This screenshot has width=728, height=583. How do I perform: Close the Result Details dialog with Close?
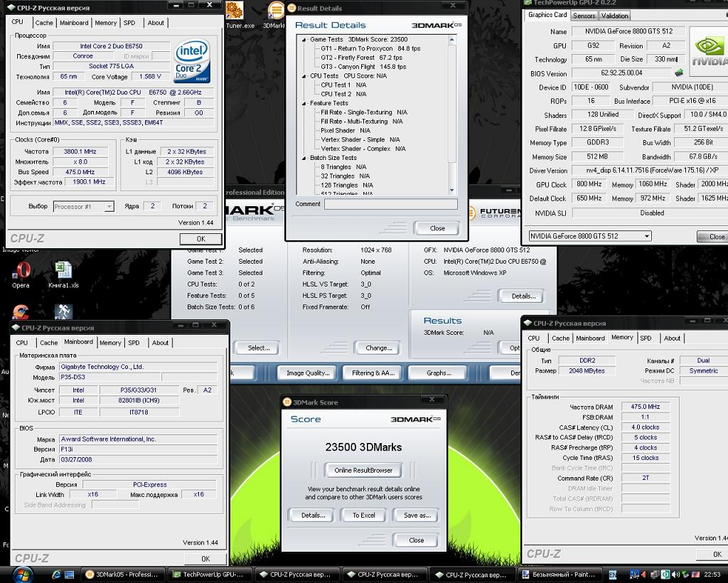pyautogui.click(x=437, y=228)
